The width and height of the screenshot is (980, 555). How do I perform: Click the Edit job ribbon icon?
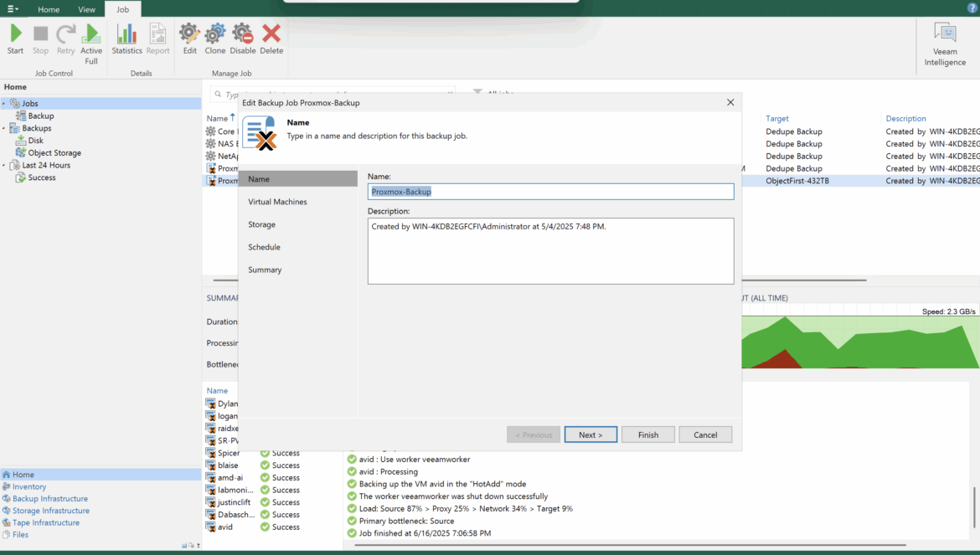189,39
